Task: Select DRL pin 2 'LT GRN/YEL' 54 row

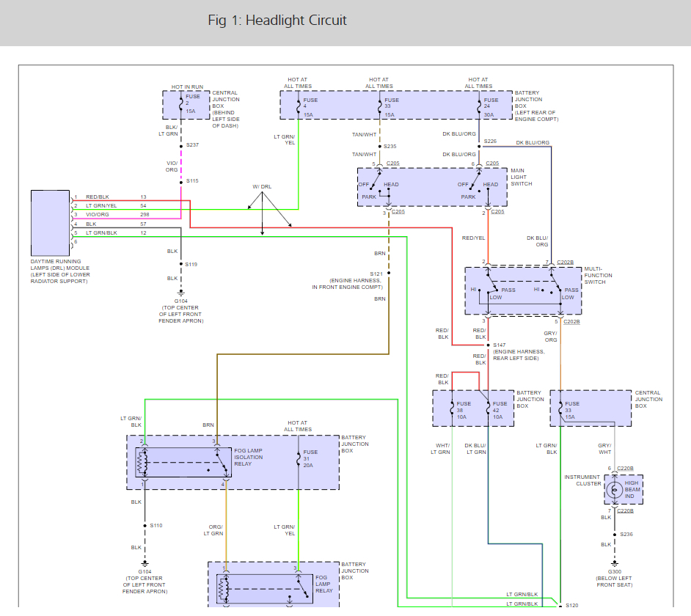Action: pyautogui.click(x=110, y=206)
